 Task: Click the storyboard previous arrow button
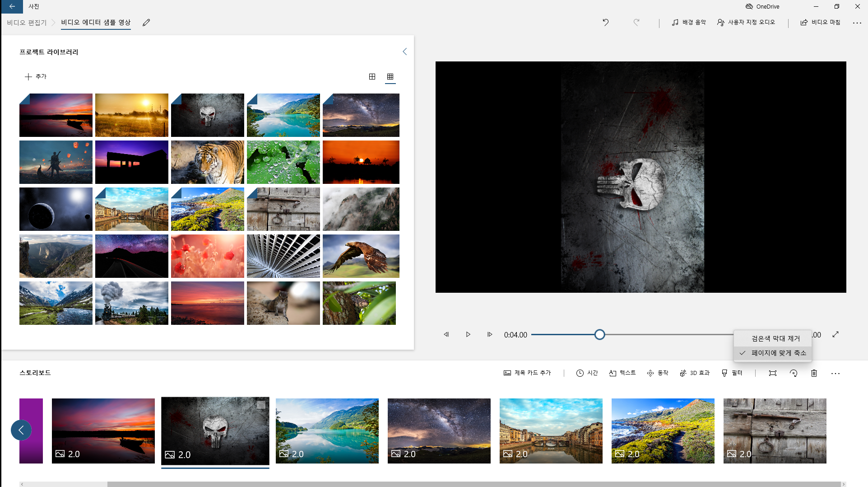coord(21,430)
